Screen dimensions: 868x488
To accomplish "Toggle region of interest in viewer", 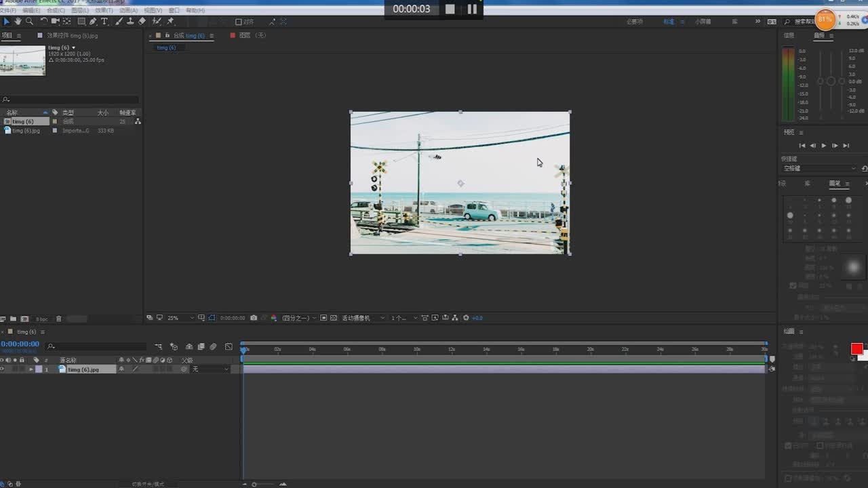I will (x=323, y=318).
